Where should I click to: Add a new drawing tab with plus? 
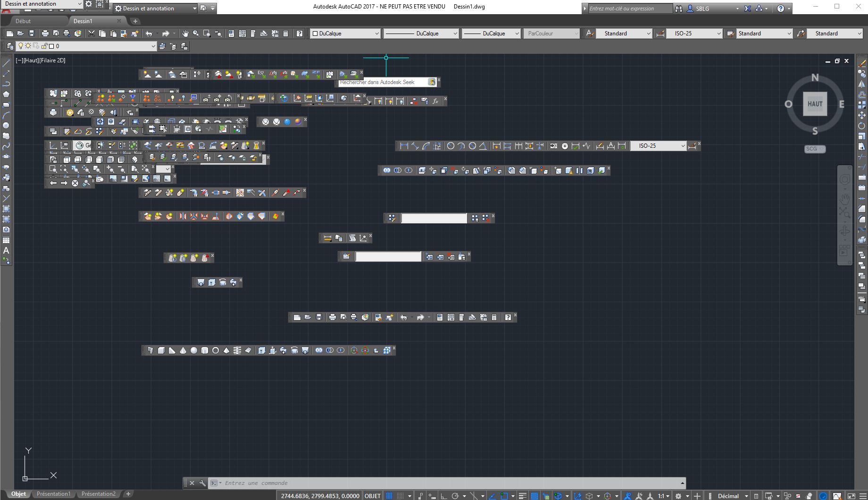[135, 21]
